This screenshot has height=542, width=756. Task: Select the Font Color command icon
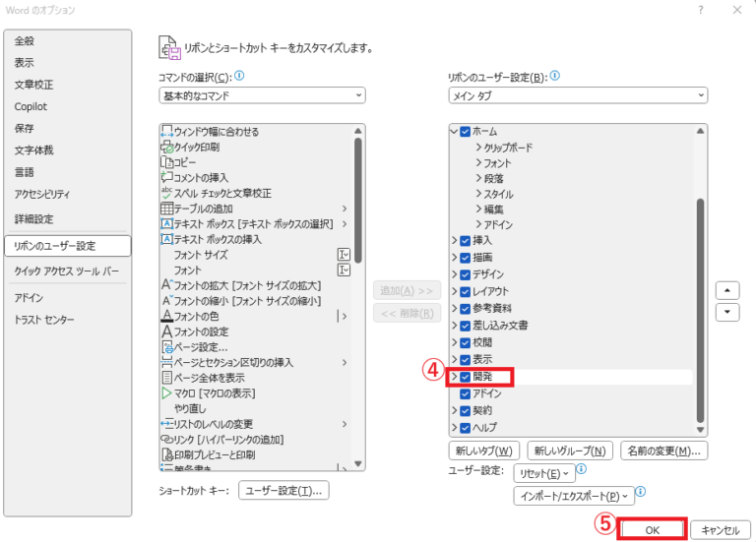point(166,316)
